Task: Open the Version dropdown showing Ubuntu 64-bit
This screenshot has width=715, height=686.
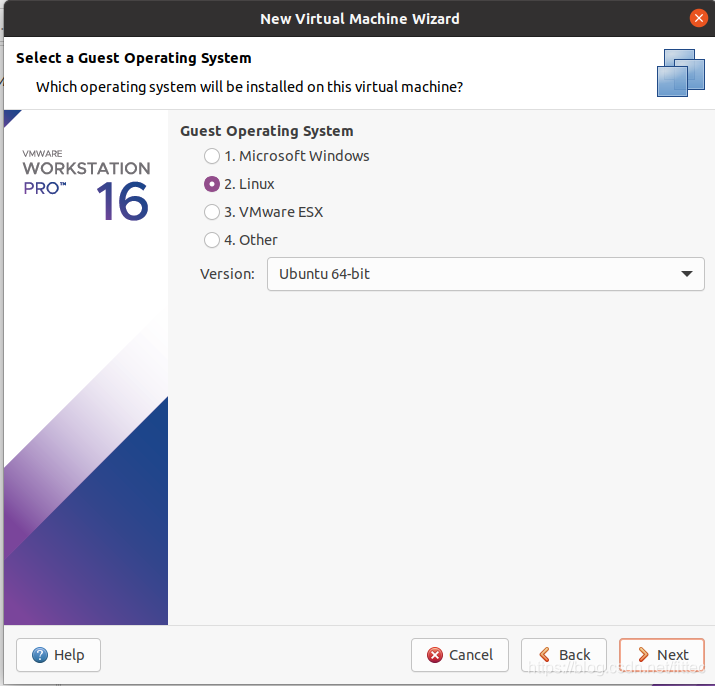Action: tap(486, 274)
